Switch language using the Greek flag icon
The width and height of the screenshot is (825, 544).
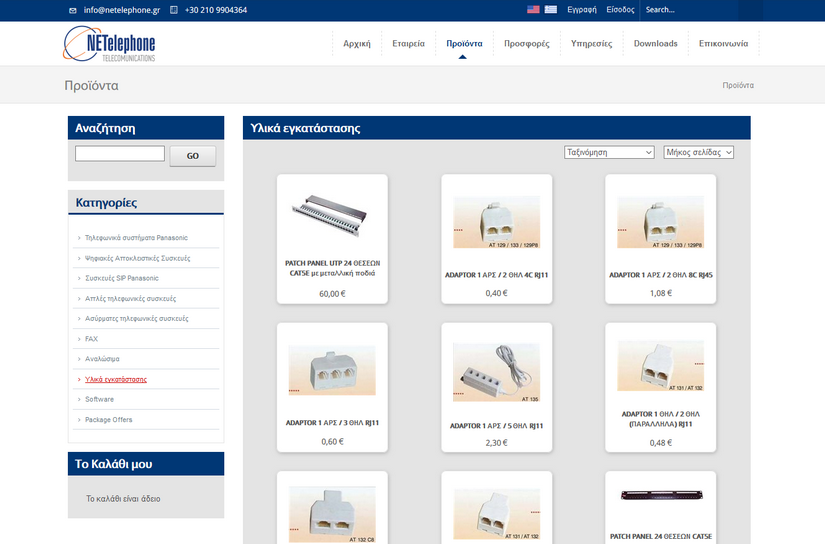[x=551, y=10]
